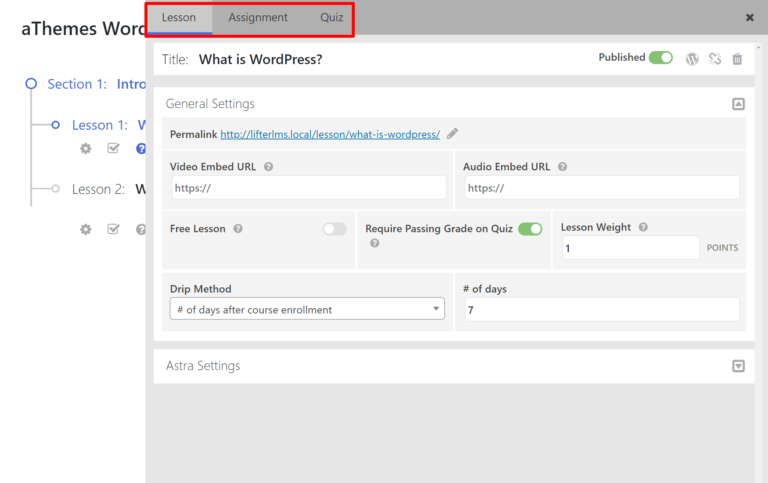The width and height of the screenshot is (768, 483).
Task: Switch to the Assignment tab
Action: (x=258, y=18)
